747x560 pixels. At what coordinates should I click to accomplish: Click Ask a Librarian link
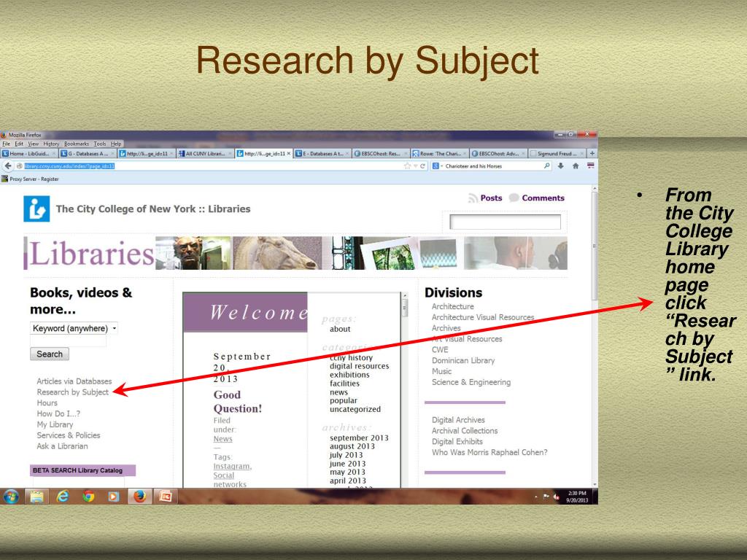point(63,446)
